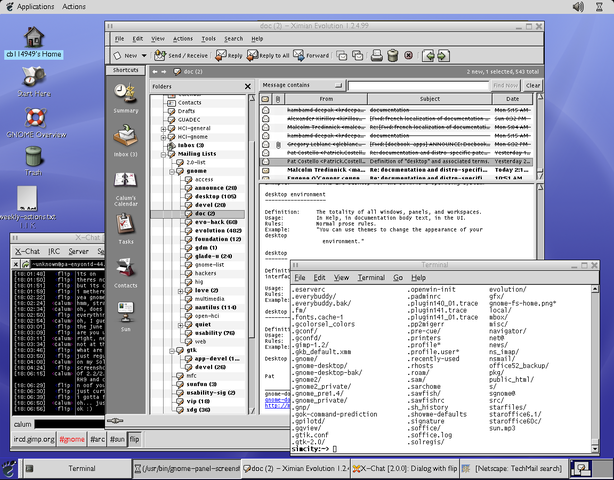Click the Forward message toolbar icon
Screen dimensions: 614x480
click(x=299, y=55)
